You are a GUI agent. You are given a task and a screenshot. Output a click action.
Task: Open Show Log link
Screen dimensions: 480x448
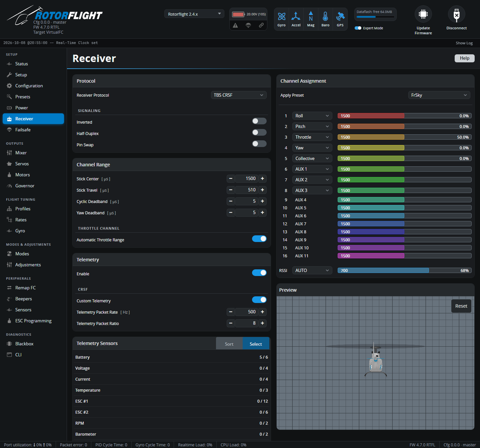pos(464,43)
